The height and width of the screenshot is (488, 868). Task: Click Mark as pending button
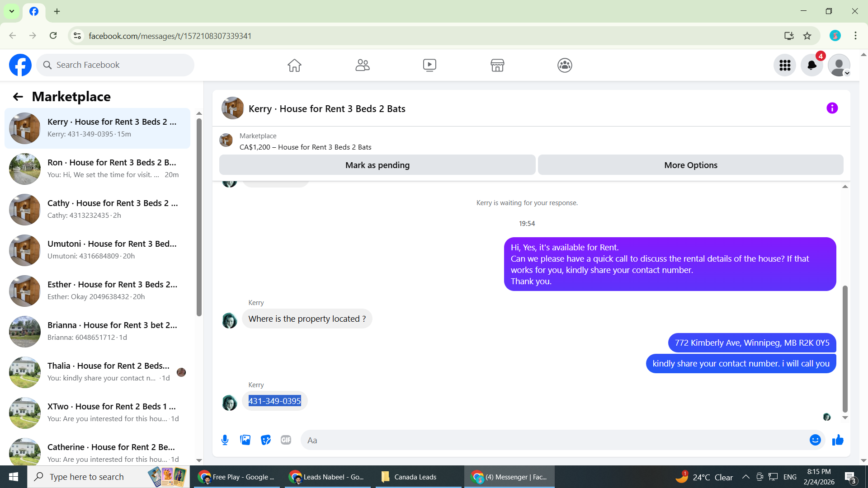click(x=377, y=165)
